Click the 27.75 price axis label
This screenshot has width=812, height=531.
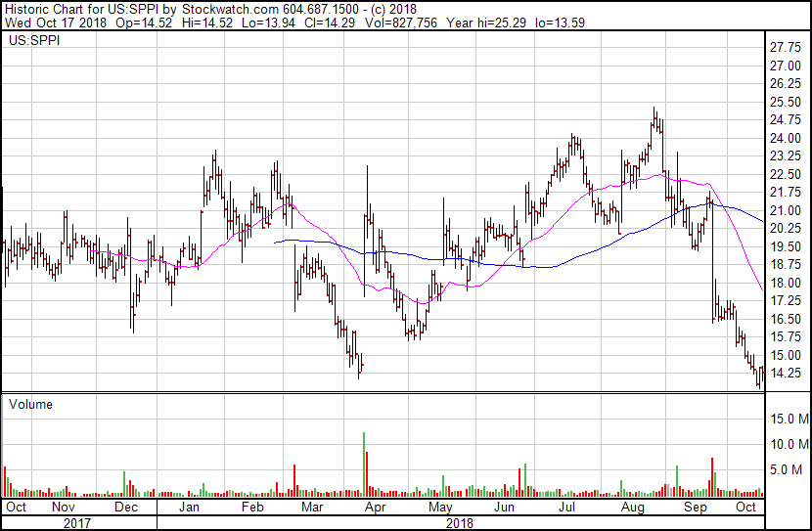[787, 47]
